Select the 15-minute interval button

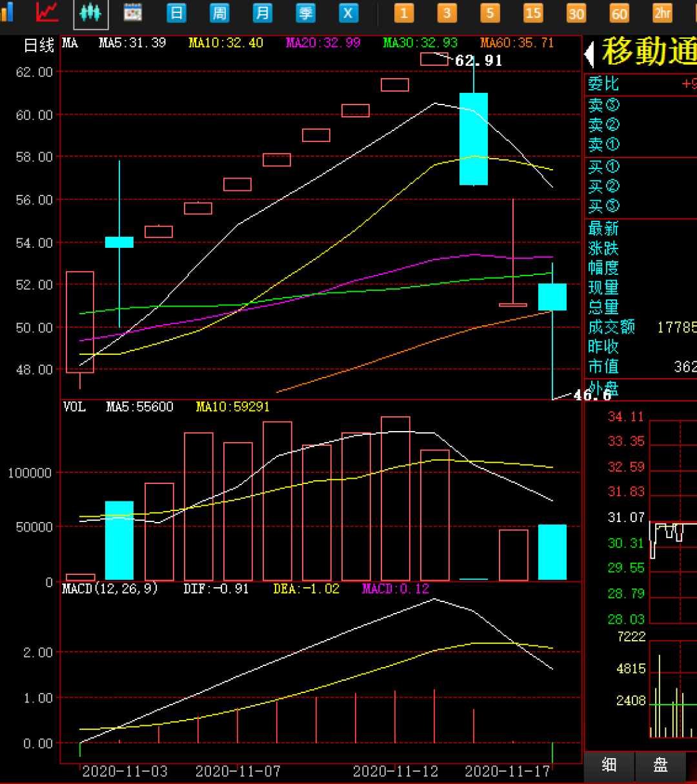tap(533, 13)
